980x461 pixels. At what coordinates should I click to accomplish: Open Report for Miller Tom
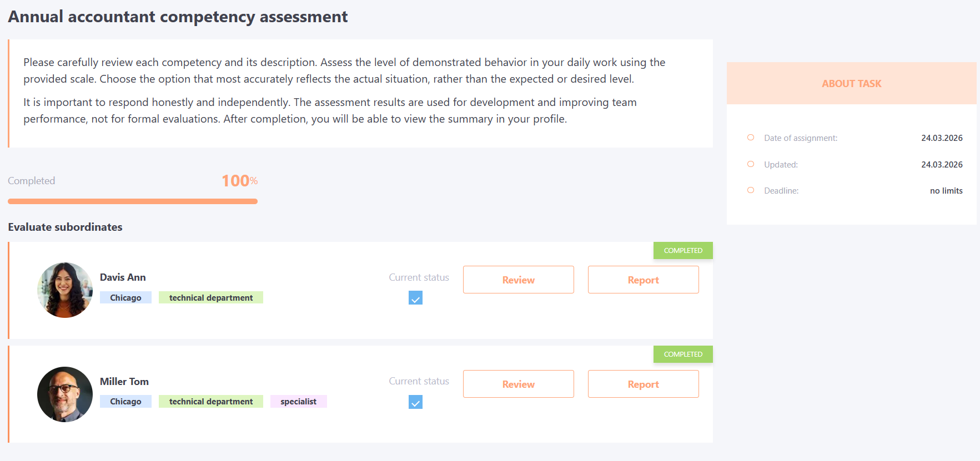click(x=643, y=384)
